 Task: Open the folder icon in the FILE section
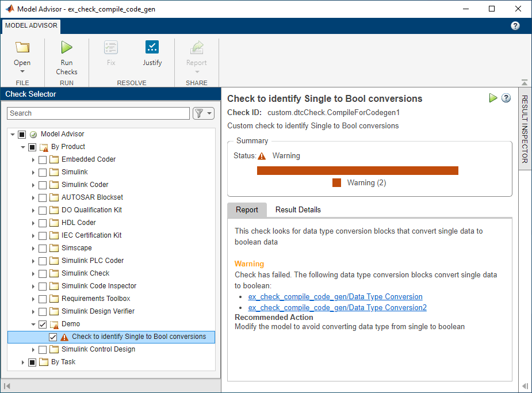click(x=22, y=48)
